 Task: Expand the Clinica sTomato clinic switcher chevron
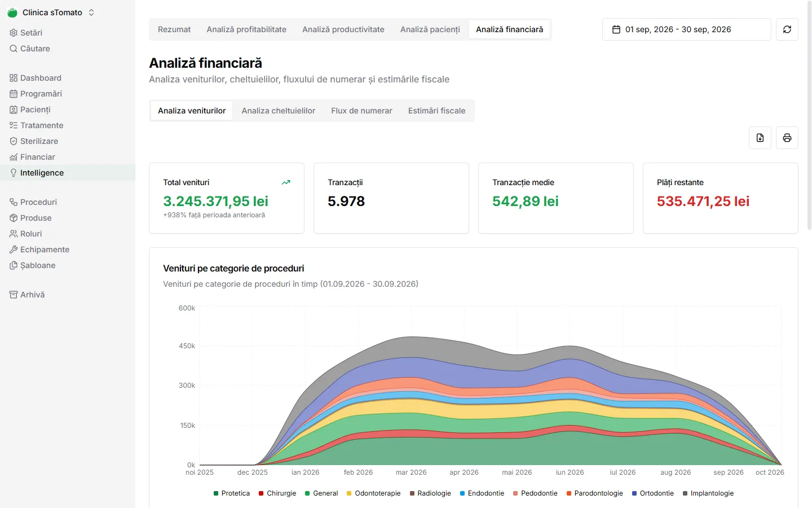[x=91, y=12]
